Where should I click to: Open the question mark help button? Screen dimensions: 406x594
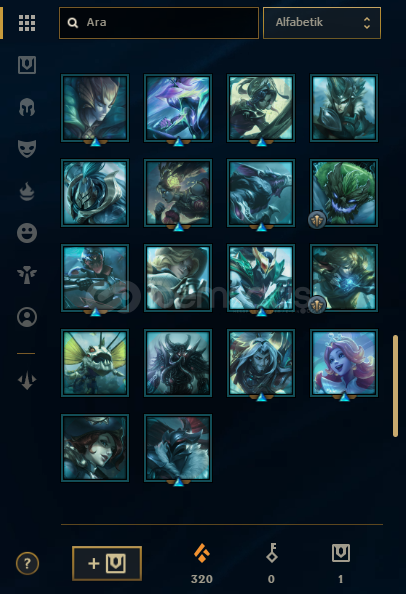27,563
